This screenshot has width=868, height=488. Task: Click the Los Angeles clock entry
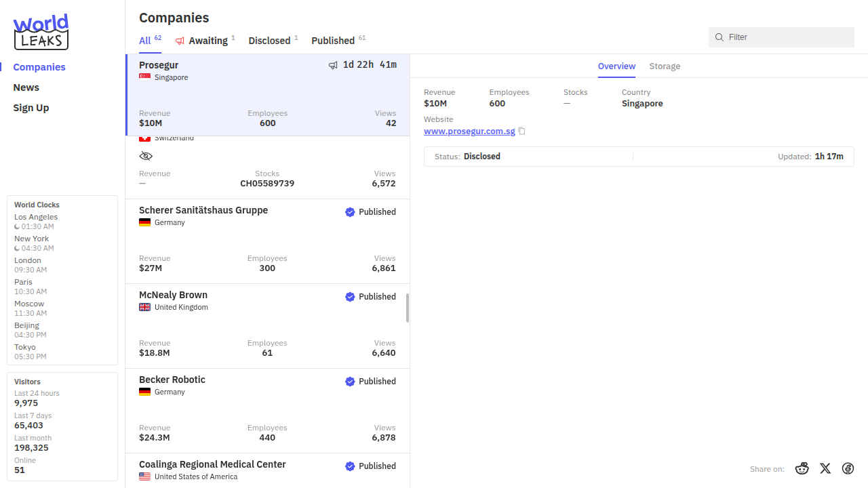36,222
